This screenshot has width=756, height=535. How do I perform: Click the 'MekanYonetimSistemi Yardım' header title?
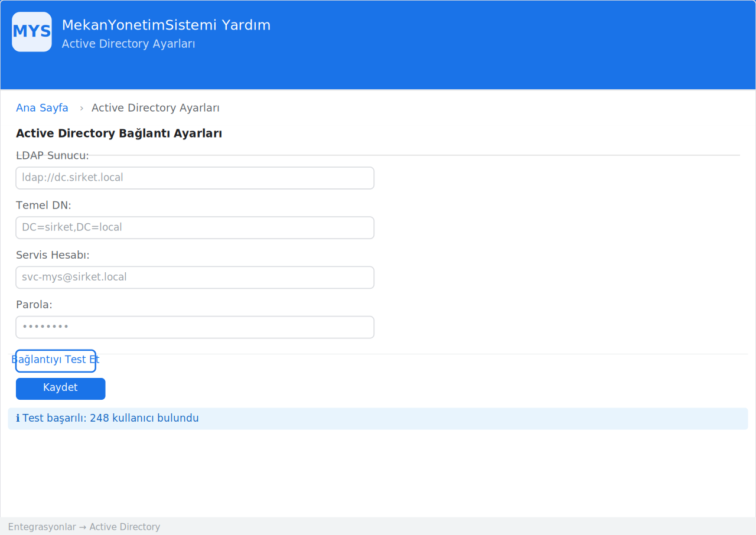click(166, 25)
